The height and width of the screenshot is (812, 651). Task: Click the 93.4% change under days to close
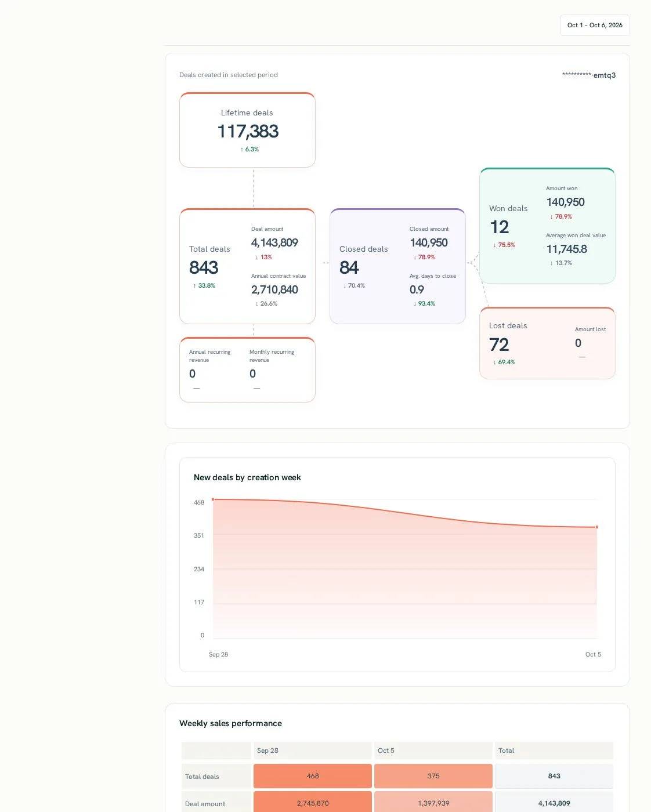coord(424,303)
